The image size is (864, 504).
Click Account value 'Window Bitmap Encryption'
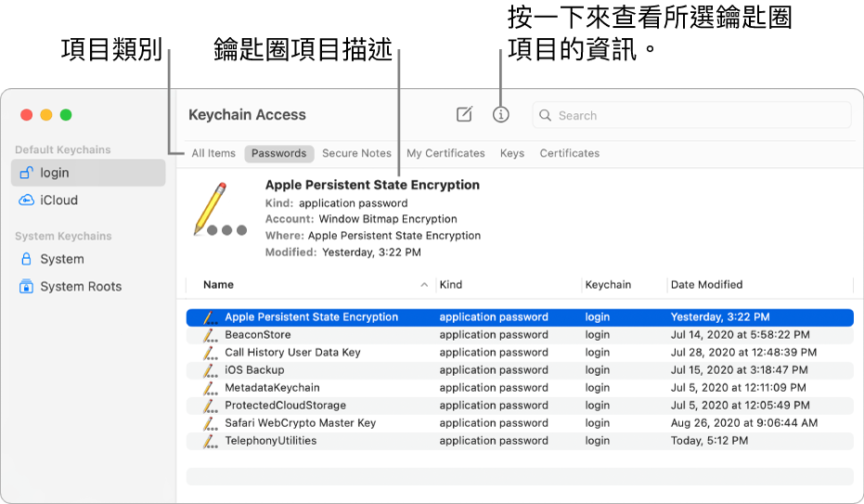point(388,219)
